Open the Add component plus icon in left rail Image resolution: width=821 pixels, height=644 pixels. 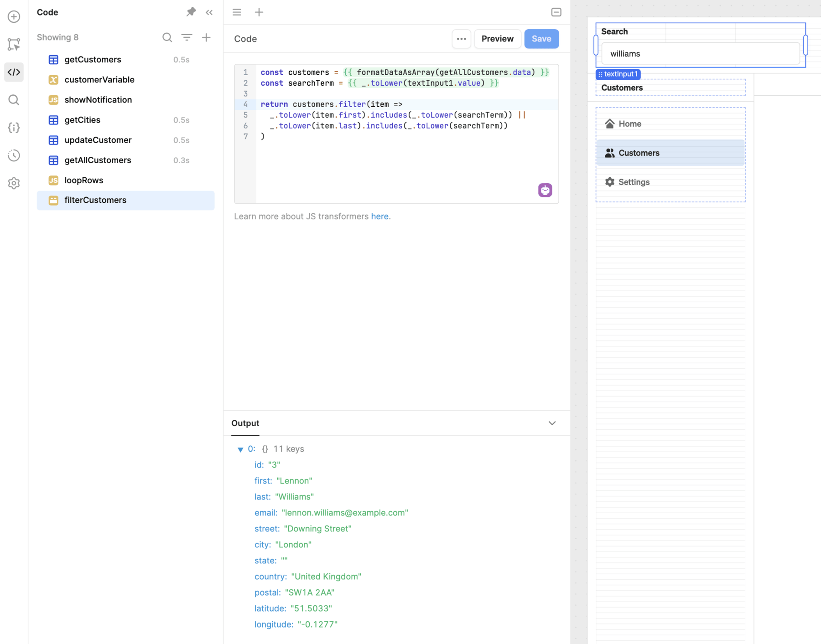pos(14,17)
